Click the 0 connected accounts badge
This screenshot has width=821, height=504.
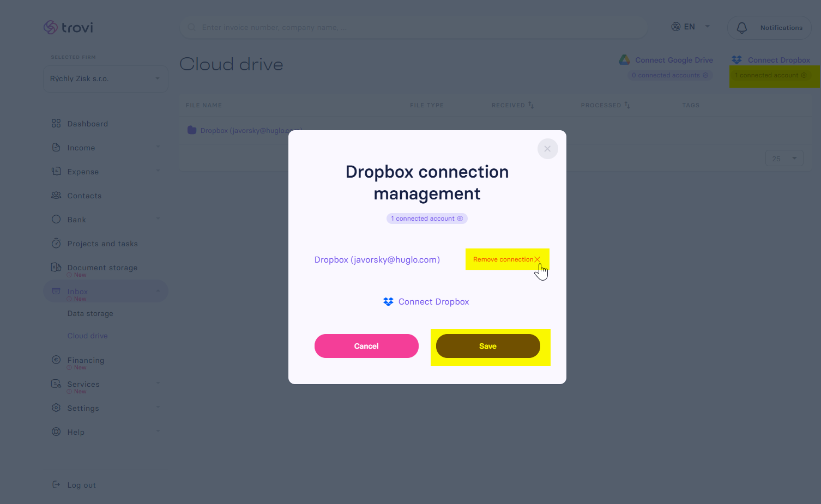pyautogui.click(x=670, y=75)
